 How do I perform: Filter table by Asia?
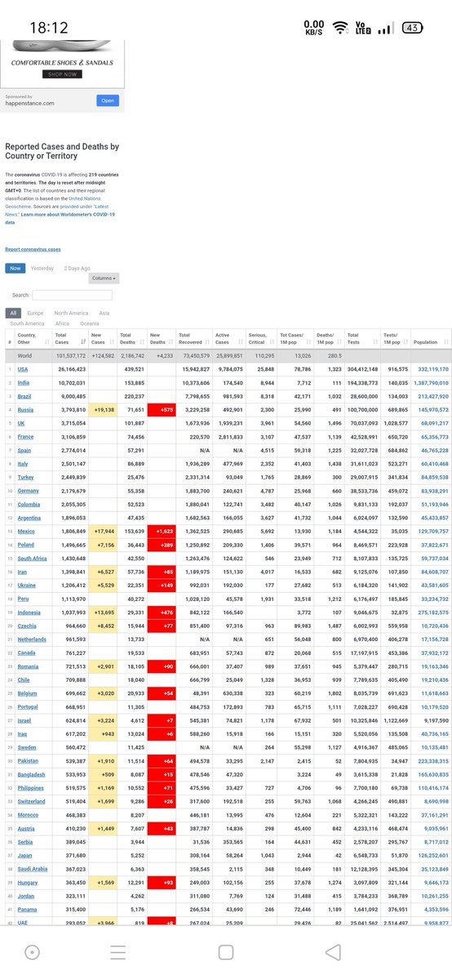[x=104, y=313]
